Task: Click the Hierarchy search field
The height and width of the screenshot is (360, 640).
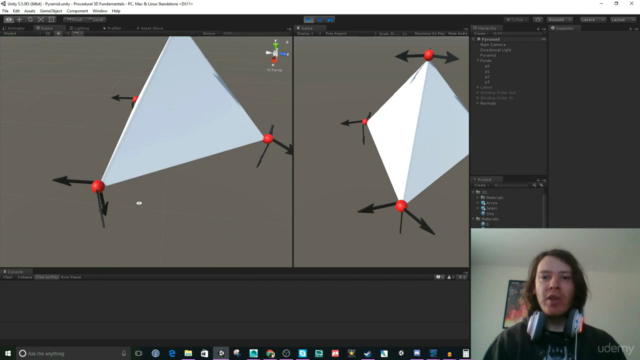Action: click(518, 33)
